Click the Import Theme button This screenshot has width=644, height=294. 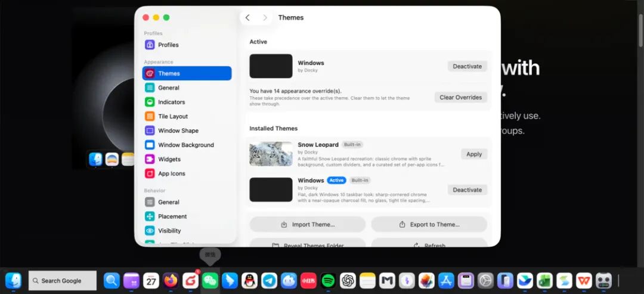coord(308,225)
